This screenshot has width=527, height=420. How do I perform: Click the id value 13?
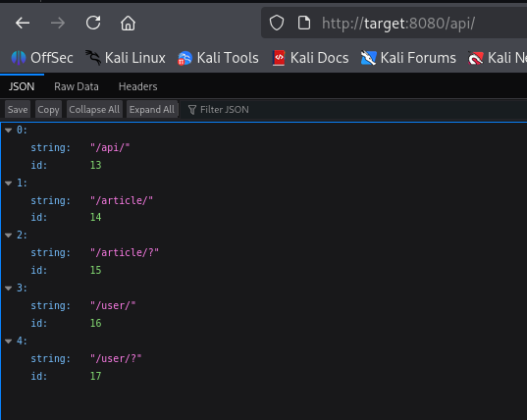tap(96, 165)
